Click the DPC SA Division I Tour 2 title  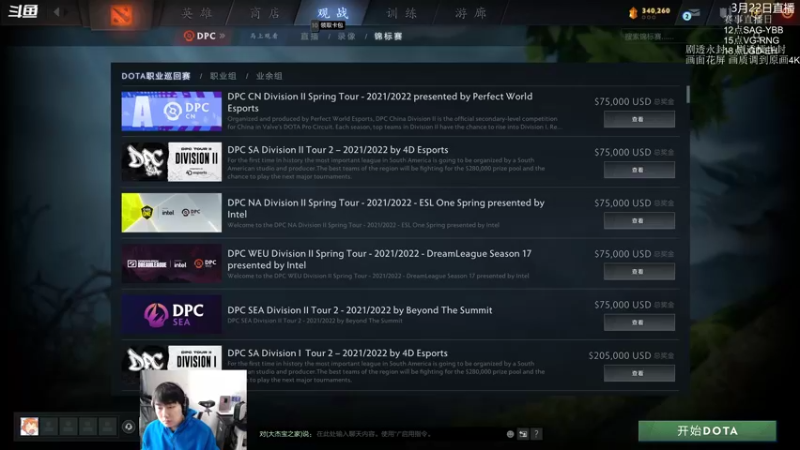tap(337, 353)
